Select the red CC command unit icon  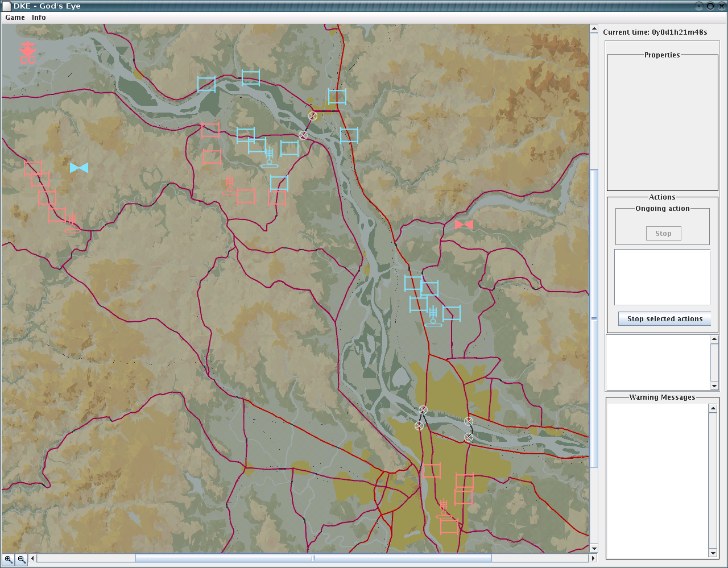pos(27,52)
